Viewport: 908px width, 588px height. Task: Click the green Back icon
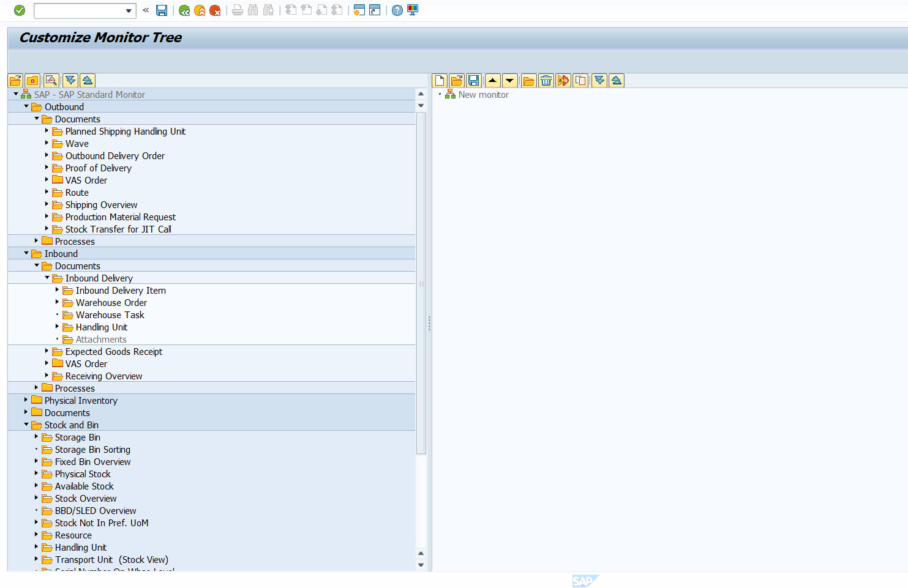tap(184, 10)
